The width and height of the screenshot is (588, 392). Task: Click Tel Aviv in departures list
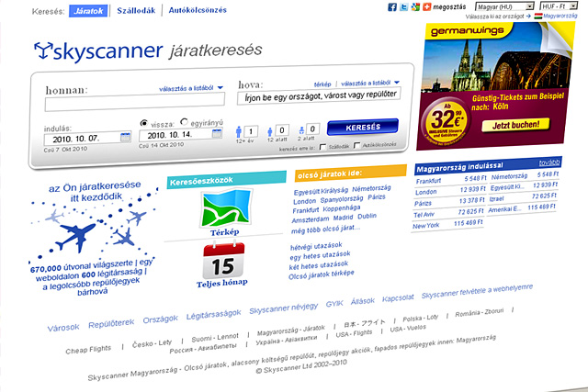(x=424, y=215)
